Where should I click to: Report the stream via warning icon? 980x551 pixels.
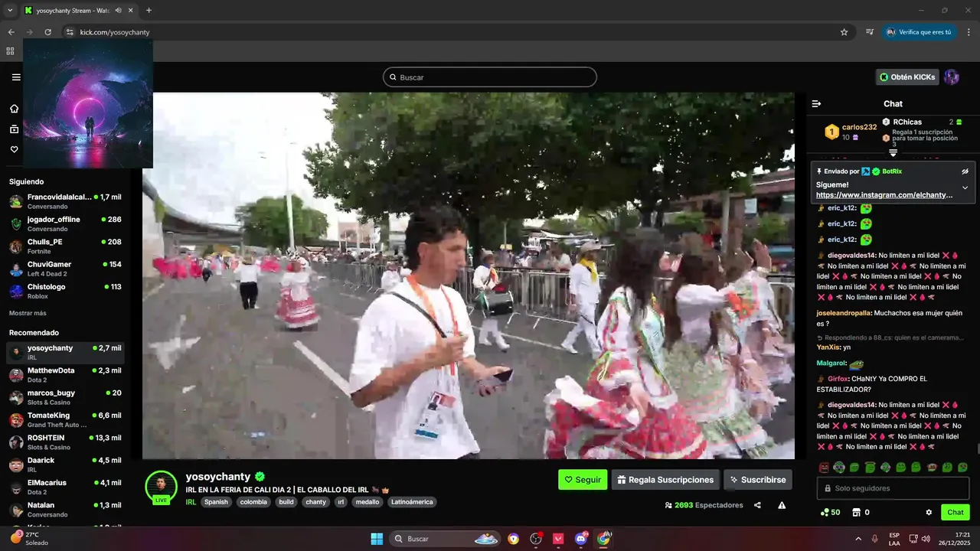pyautogui.click(x=782, y=505)
